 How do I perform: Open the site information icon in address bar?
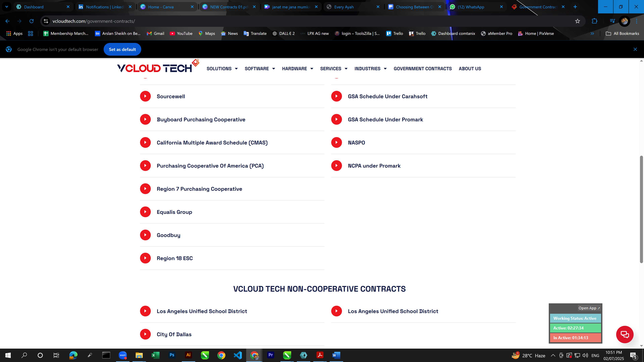click(x=46, y=21)
